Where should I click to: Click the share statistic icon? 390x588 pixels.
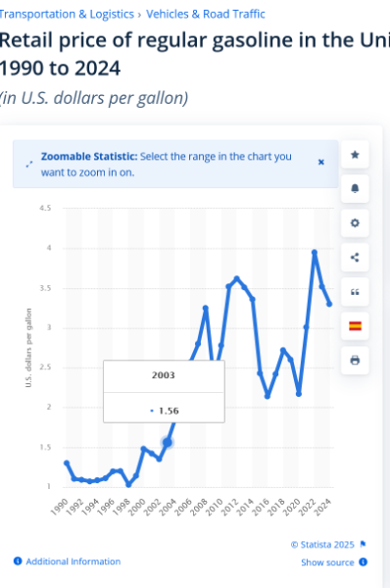point(355,258)
